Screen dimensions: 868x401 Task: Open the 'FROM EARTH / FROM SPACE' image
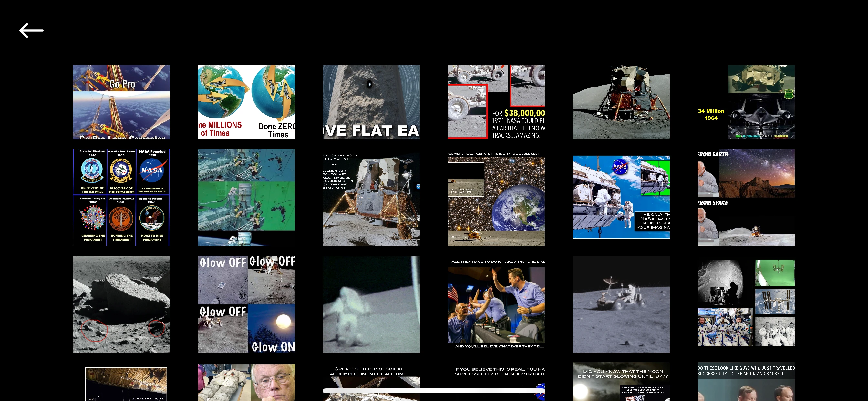coord(746,198)
